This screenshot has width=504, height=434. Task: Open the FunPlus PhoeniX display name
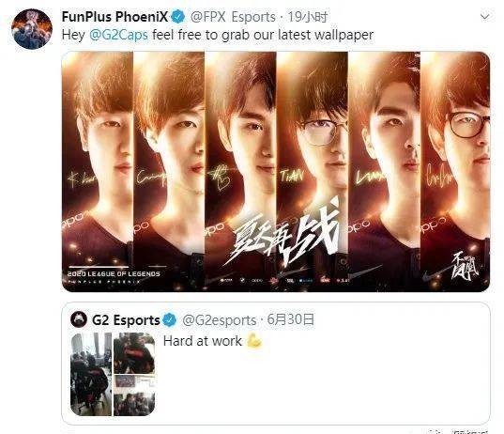click(x=115, y=17)
